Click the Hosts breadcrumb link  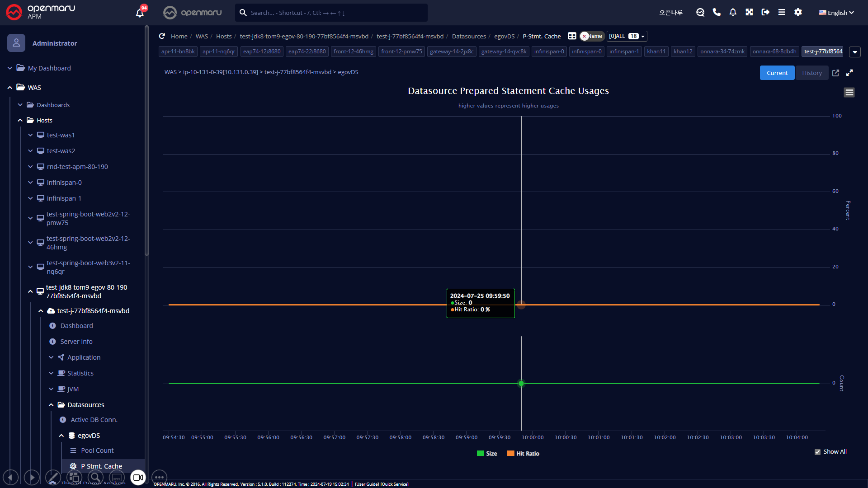coord(223,36)
